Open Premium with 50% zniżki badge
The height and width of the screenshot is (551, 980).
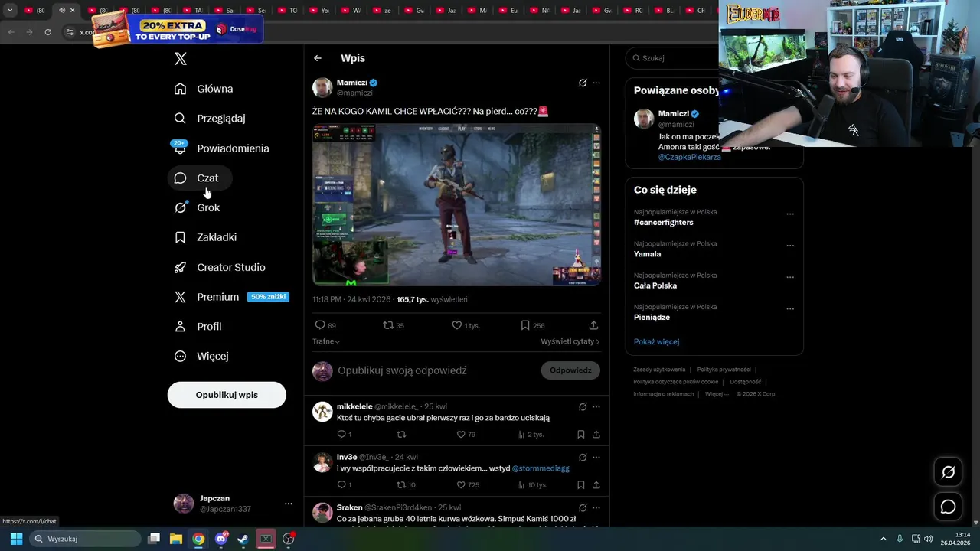(231, 297)
